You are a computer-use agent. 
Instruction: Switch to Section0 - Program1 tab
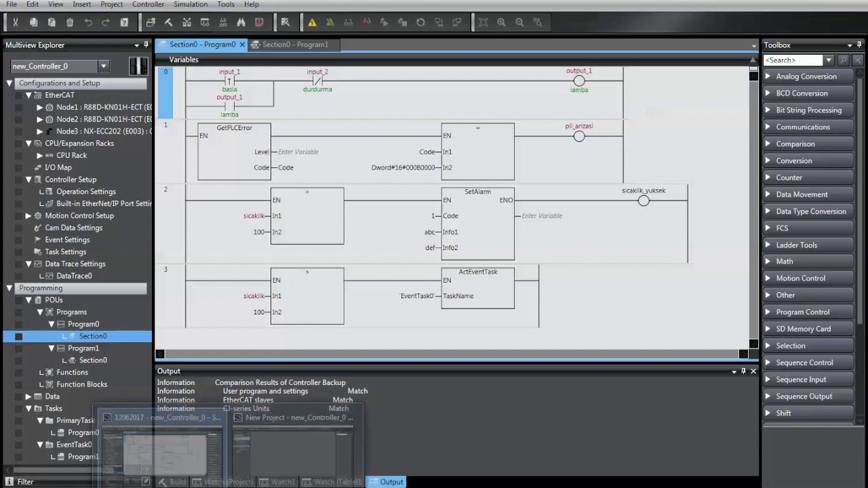[295, 45]
